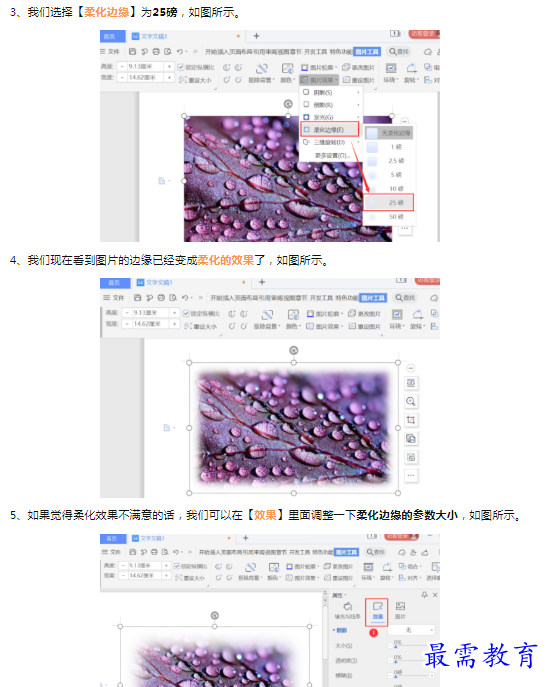The height and width of the screenshot is (687, 546).
Task: Click the undo icon in step 3 screenshot
Action: click(180, 52)
